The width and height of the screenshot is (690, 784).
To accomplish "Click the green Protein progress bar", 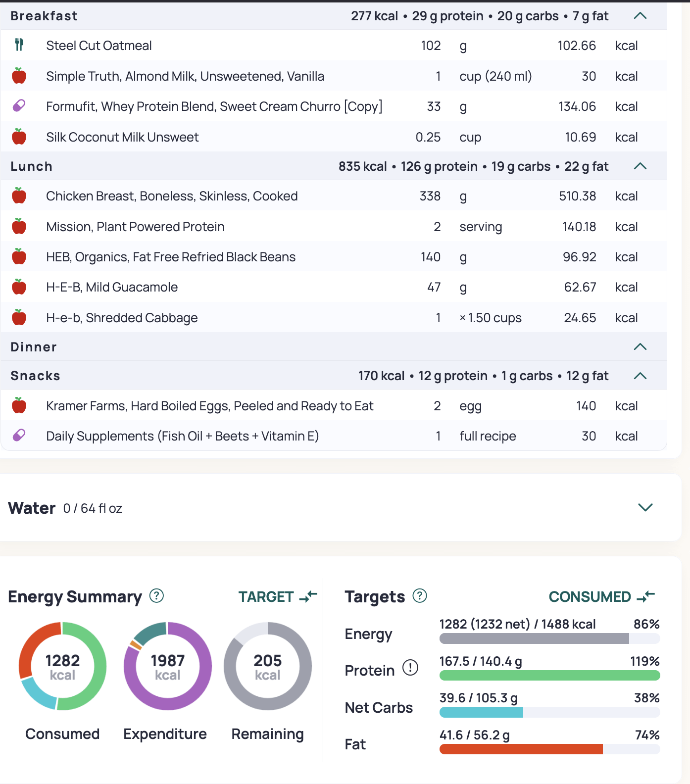I will click(x=549, y=676).
